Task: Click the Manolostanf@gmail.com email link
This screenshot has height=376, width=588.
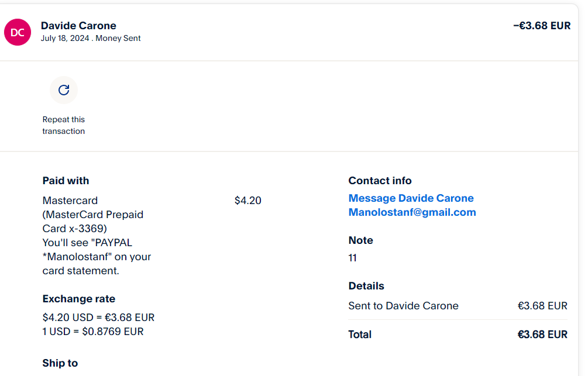Action: tap(412, 212)
